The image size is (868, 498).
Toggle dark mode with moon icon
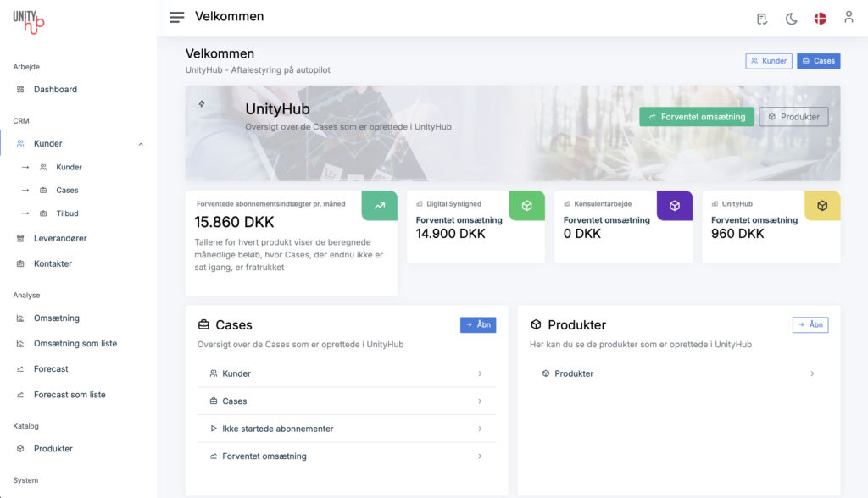(x=791, y=19)
